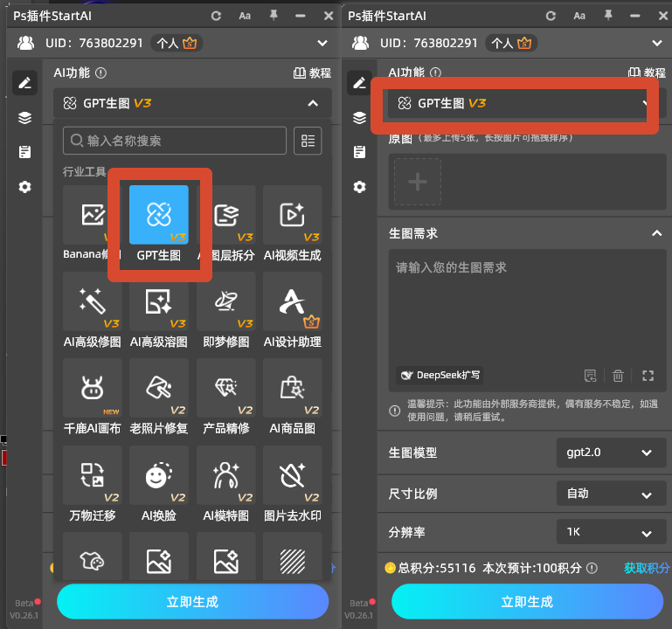The image size is (672, 629).
Task: Select the AI高级修图 tool
Action: coord(92,301)
